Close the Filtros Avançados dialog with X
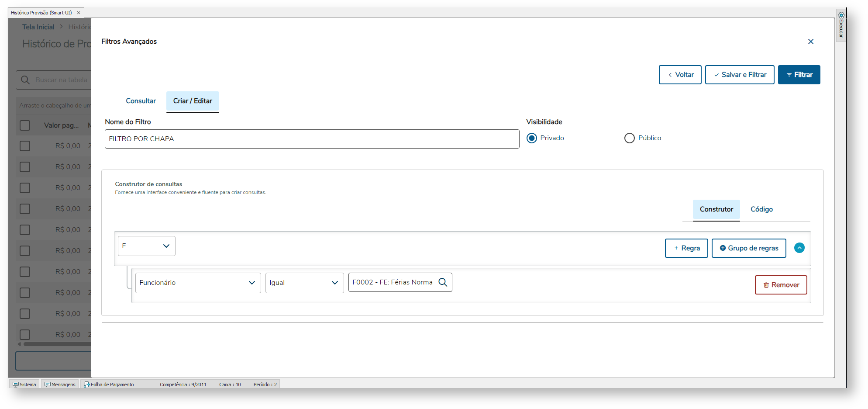868x409 pixels. (x=810, y=42)
